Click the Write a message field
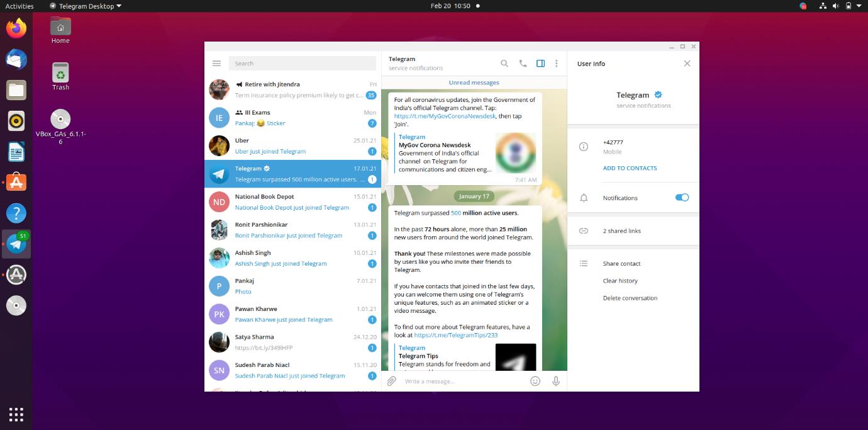The height and width of the screenshot is (430, 868). pyautogui.click(x=463, y=382)
